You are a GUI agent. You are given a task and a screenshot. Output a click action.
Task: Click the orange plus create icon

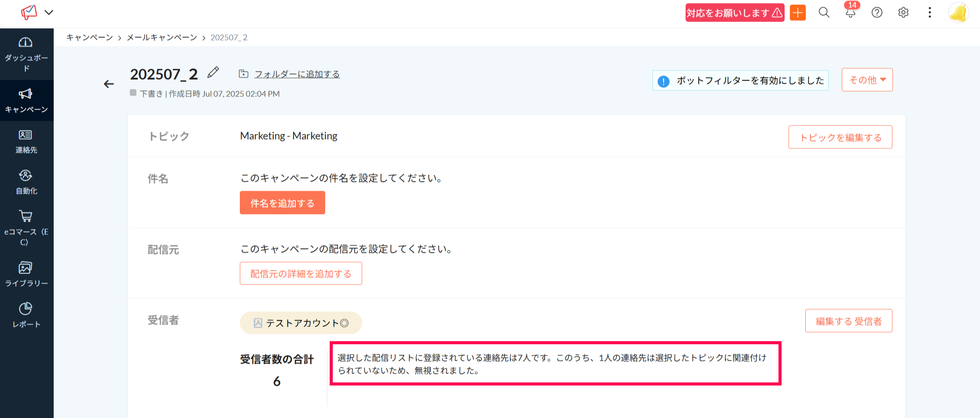(797, 13)
